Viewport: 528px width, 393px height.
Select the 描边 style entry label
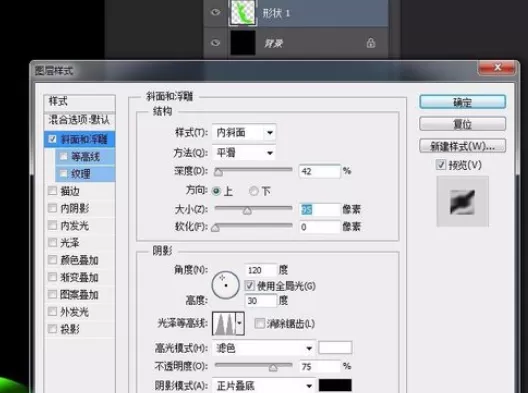pyautogui.click(x=70, y=191)
